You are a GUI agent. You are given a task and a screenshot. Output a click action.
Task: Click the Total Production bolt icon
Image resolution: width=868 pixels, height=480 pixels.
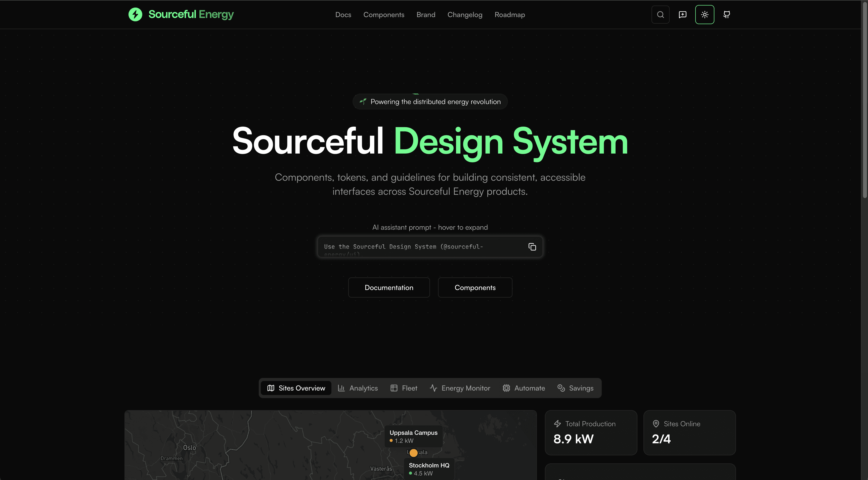(557, 424)
